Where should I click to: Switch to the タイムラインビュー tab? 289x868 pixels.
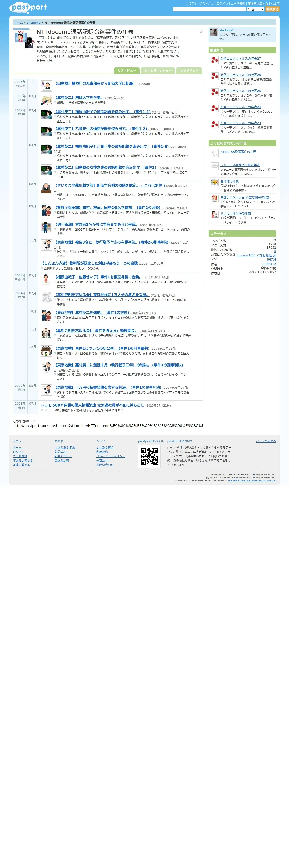point(158,71)
